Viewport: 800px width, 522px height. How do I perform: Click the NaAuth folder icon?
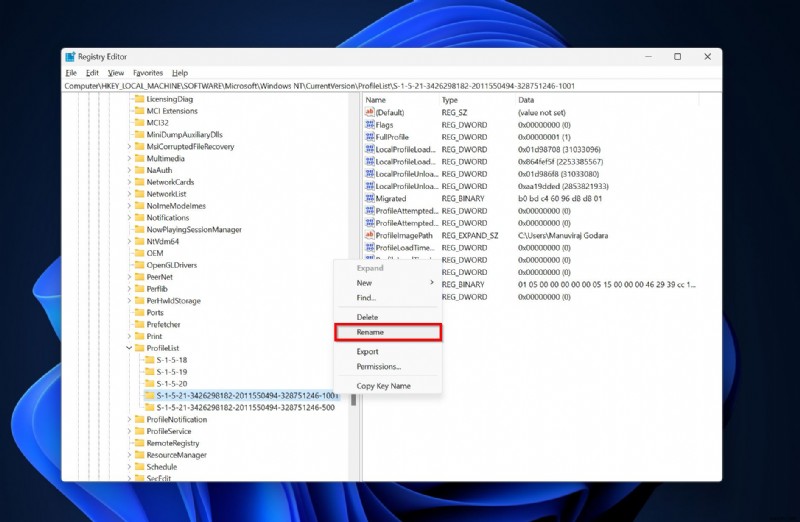click(139, 170)
